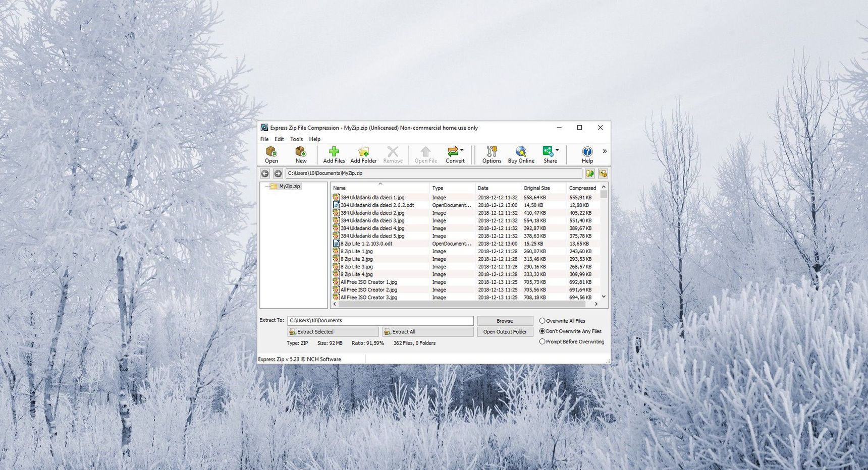Click icon of All Free ISO Creator 1.jpg
The image size is (868, 470).
336,282
